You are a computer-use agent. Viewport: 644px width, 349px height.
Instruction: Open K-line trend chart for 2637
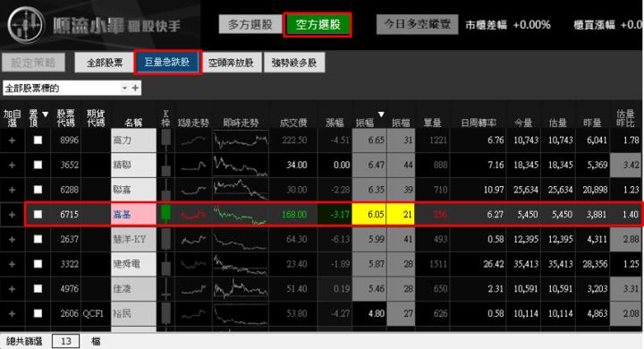[193, 239]
